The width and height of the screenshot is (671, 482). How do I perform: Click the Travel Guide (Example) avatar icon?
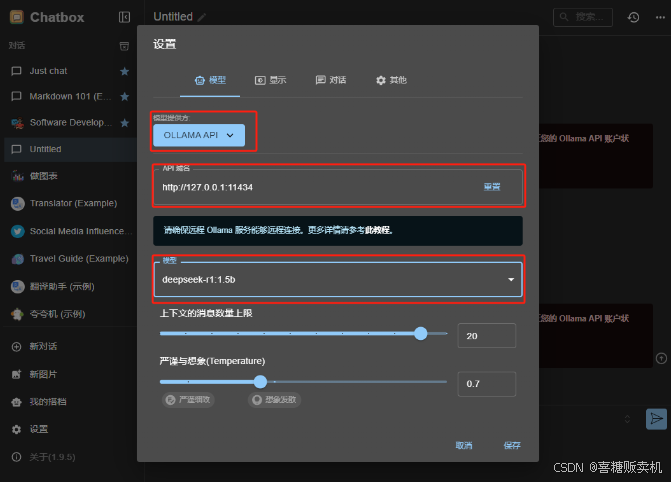(x=18, y=259)
